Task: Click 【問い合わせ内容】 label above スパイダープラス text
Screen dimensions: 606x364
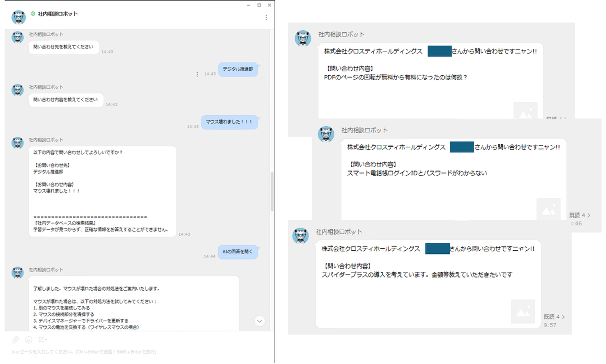Action: [347, 266]
